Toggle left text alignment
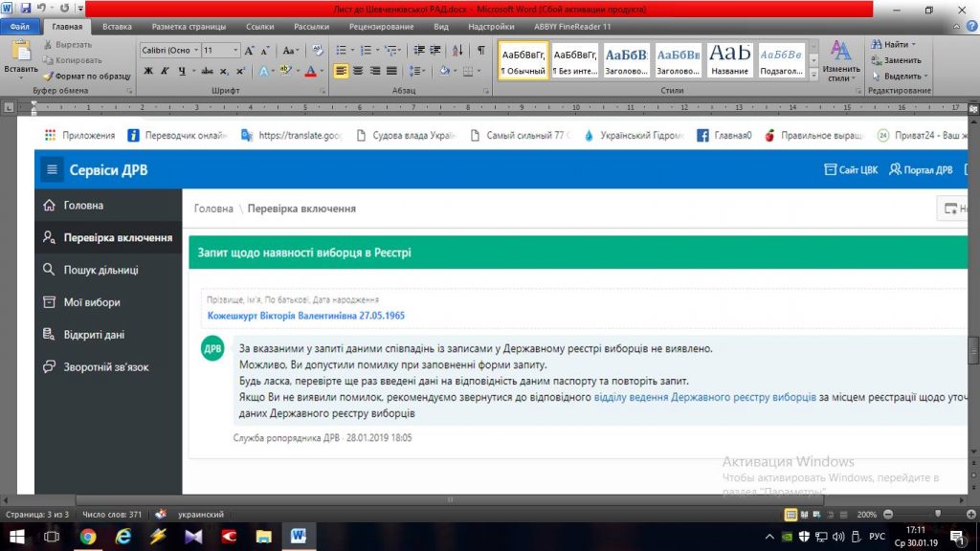This screenshot has width=980, height=551. [342, 71]
